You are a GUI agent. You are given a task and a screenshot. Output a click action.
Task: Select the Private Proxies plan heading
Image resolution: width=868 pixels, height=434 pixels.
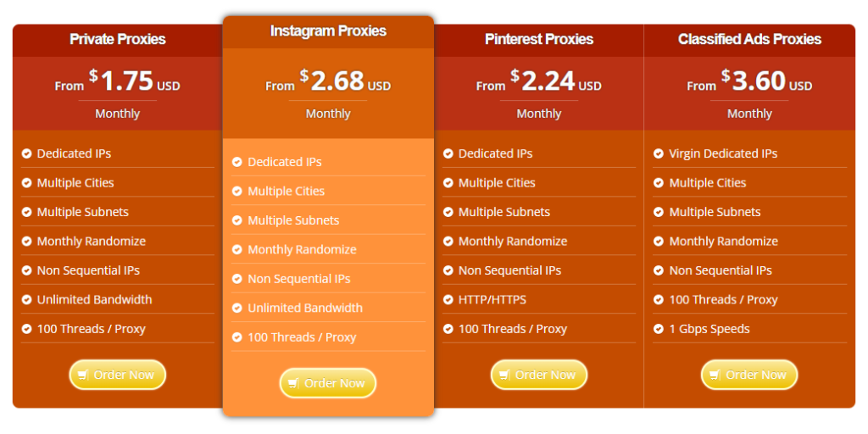(118, 39)
